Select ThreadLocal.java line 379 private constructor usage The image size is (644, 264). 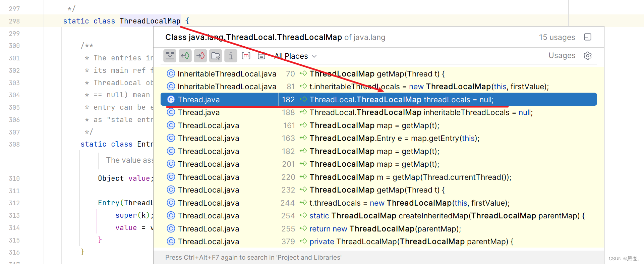[379, 242]
